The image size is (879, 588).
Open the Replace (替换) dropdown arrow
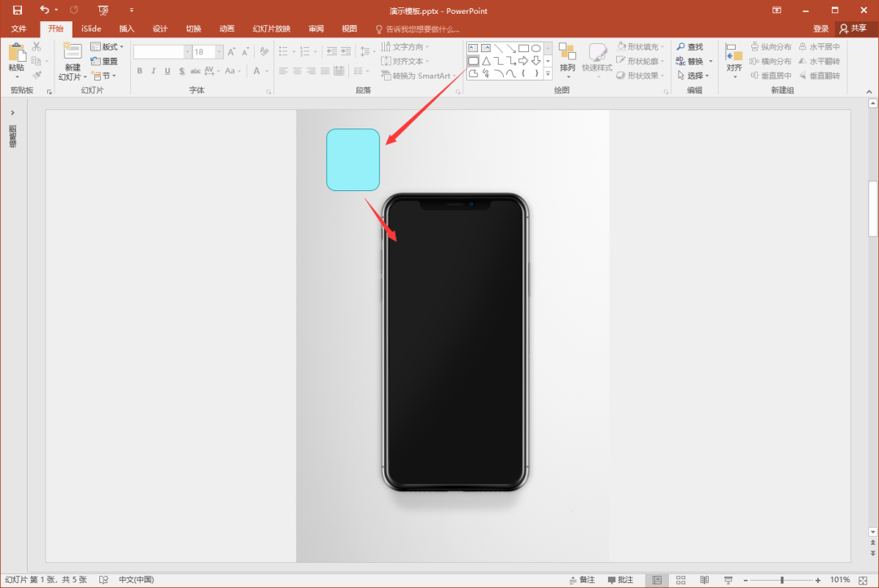[x=711, y=61]
